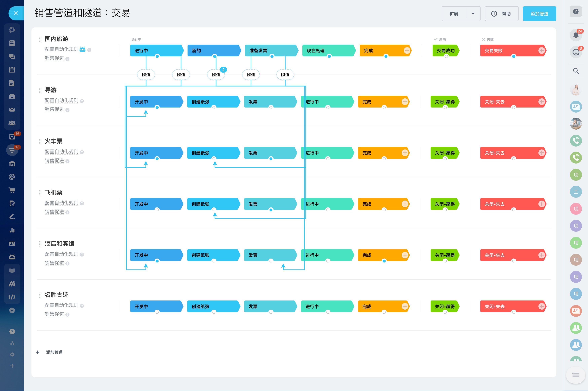Click the tunnel bubble with badge 2

point(216,75)
